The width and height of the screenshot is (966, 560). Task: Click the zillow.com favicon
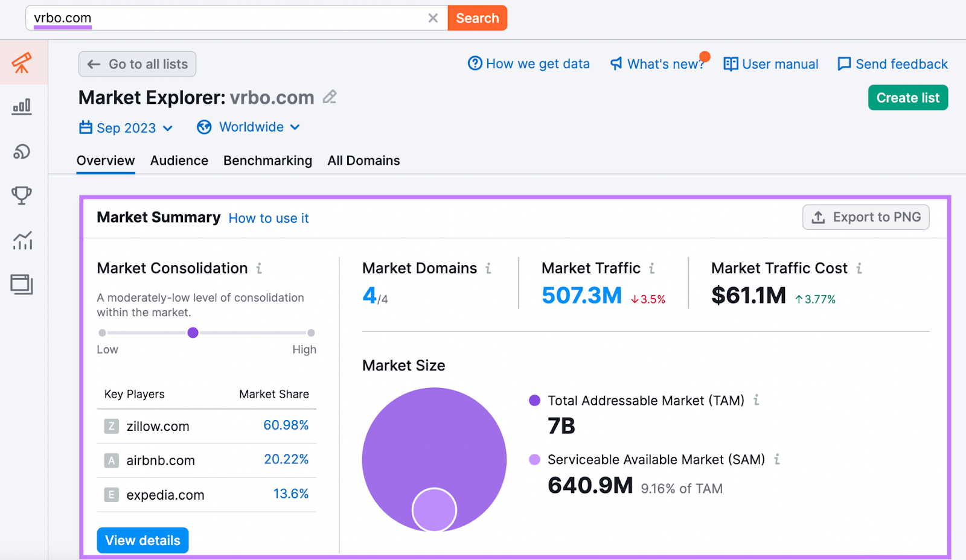pyautogui.click(x=111, y=427)
